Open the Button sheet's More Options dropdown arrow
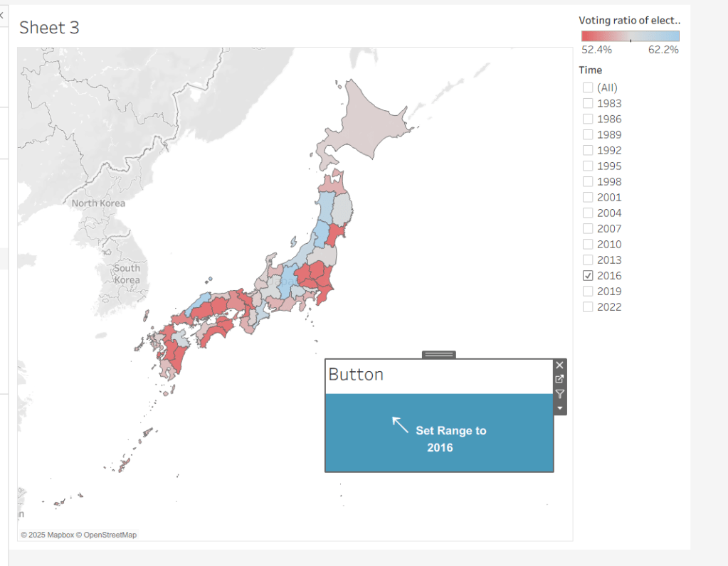Viewport: 728px width, 566px height. coord(559,408)
